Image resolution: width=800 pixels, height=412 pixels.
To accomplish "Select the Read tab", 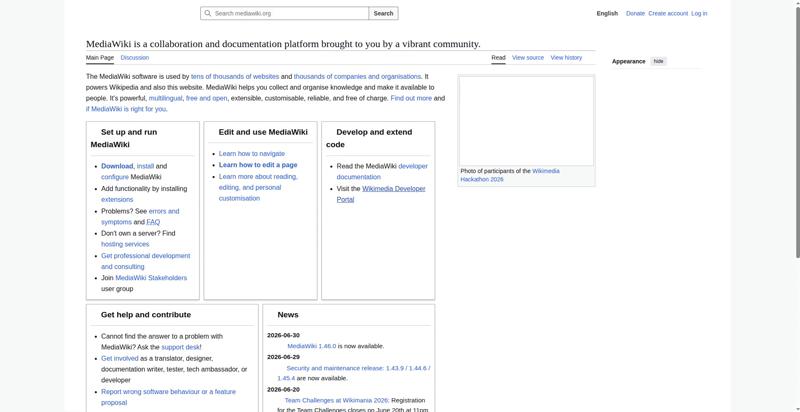I will coord(498,58).
